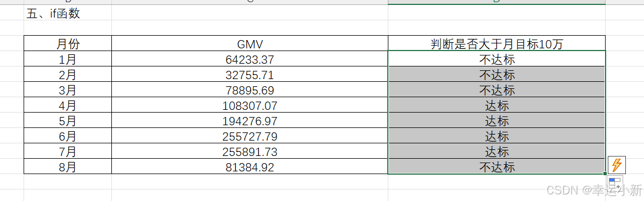Select the 7月 month cell
Viewport: 644px width, 201px height.
68,151
